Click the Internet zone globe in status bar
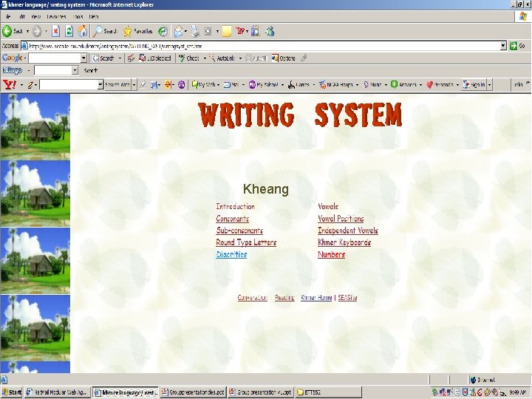 click(473, 380)
